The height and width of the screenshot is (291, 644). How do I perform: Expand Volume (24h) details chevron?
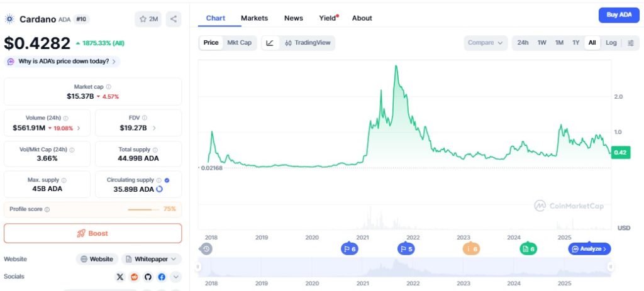tap(79, 128)
